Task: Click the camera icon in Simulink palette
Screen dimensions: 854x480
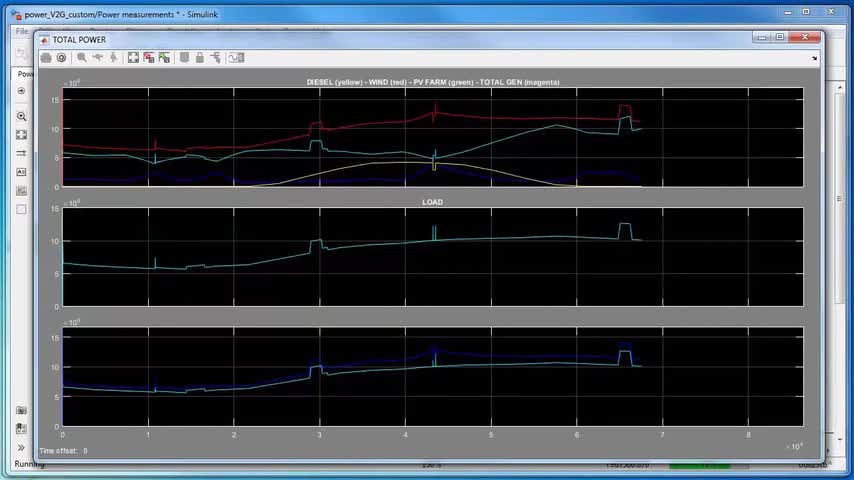Action: coord(21,410)
